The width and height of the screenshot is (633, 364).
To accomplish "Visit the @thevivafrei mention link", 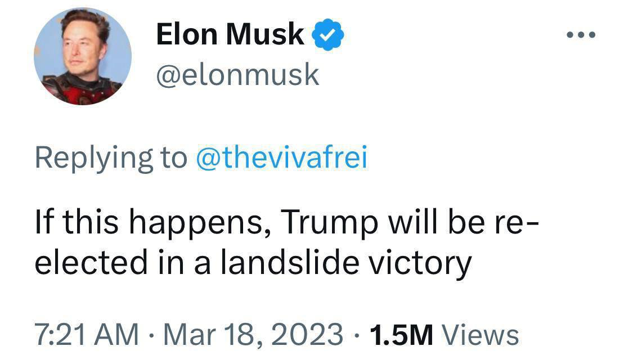I will [x=281, y=158].
